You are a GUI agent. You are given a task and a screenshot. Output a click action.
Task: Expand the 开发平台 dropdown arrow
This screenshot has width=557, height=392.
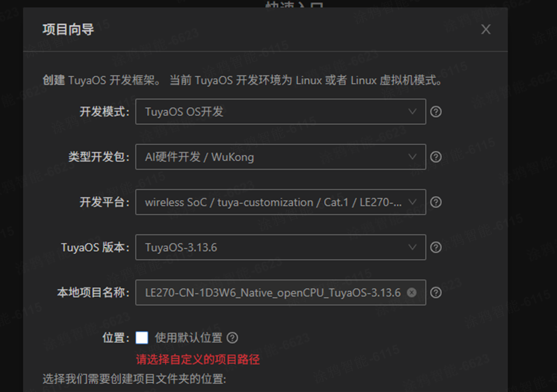[x=412, y=202]
